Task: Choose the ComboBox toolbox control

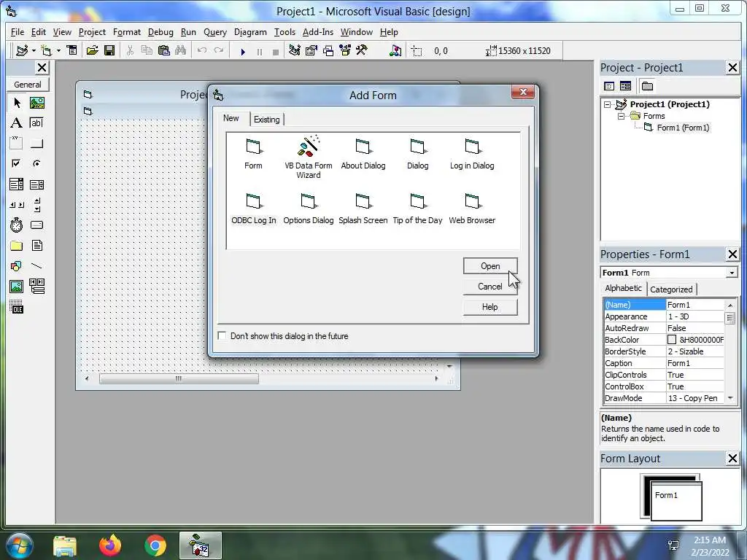Action: (x=16, y=184)
